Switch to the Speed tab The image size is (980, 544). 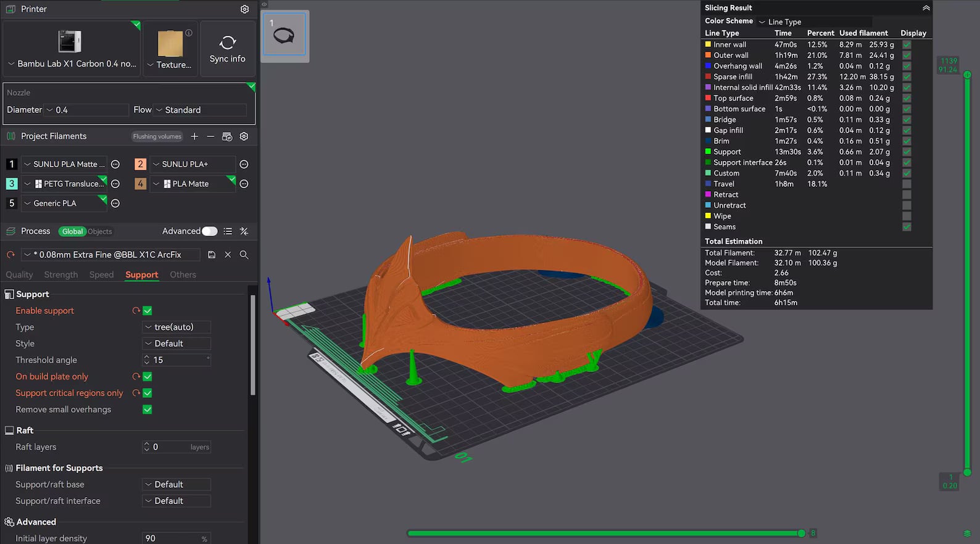101,274
